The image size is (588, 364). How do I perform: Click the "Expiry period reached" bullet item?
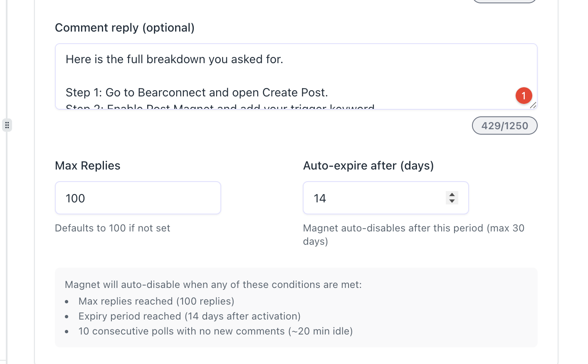click(x=189, y=316)
